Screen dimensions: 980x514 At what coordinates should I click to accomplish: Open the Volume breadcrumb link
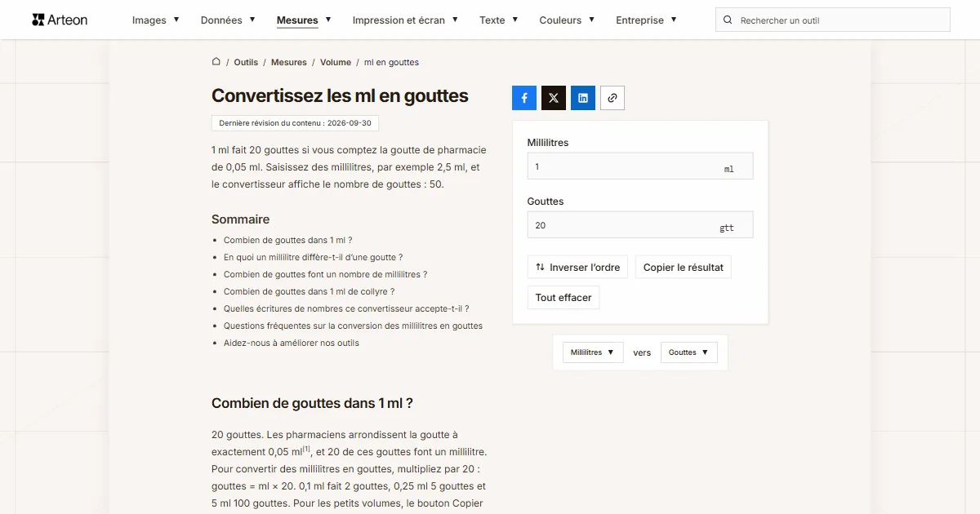[x=336, y=62]
